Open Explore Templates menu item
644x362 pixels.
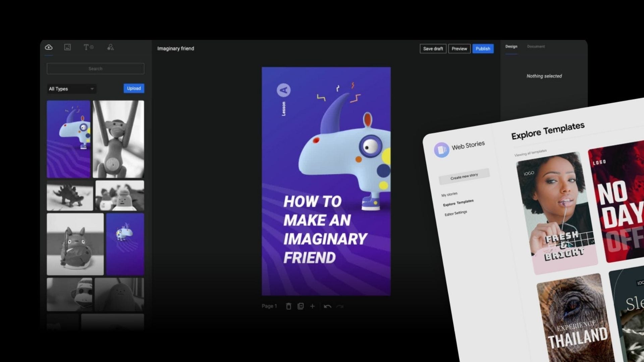pyautogui.click(x=458, y=203)
